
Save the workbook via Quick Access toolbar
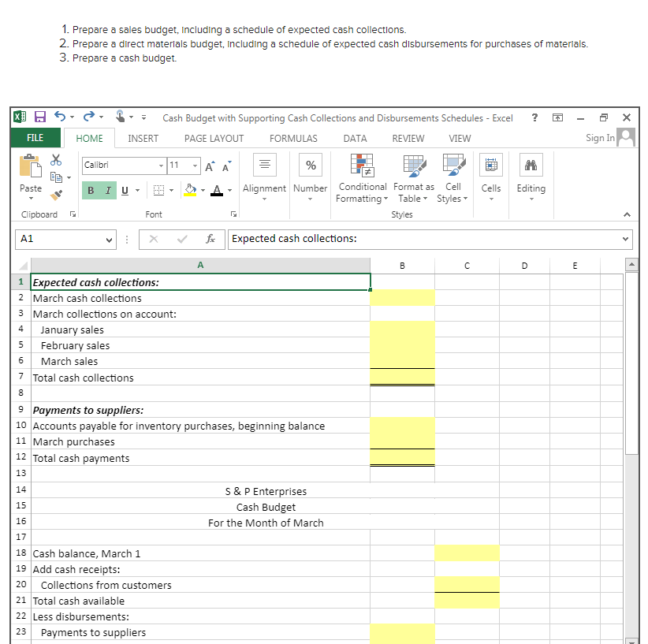(39, 117)
